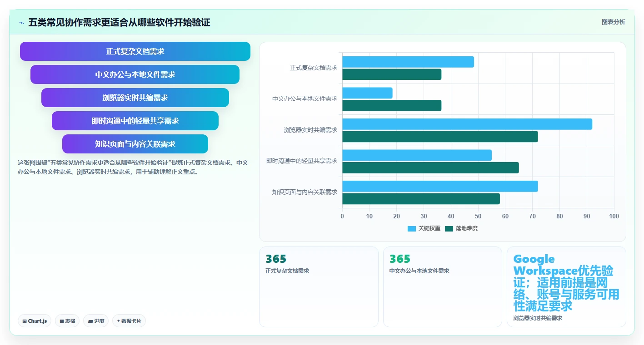The image size is (644, 345).
Task: Click the blue bar for 浏览器实时共编需求
Action: (467, 124)
